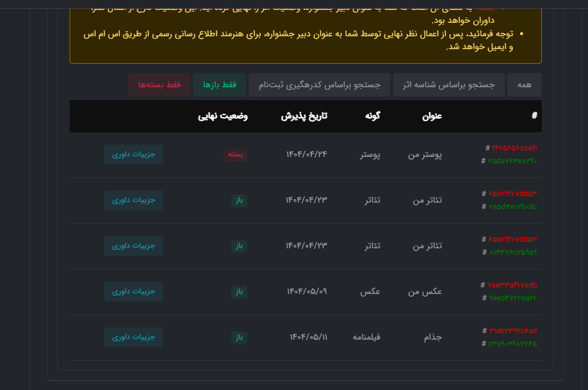Open جزییات داوری for row ۷e۵d۳e۱۷b۰dc
The width and height of the screenshot is (588, 390).
[133, 200]
